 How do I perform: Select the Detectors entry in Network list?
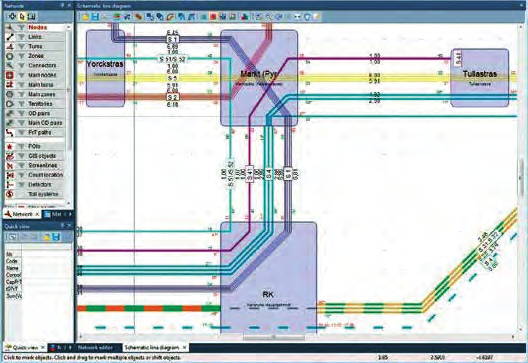40,185
